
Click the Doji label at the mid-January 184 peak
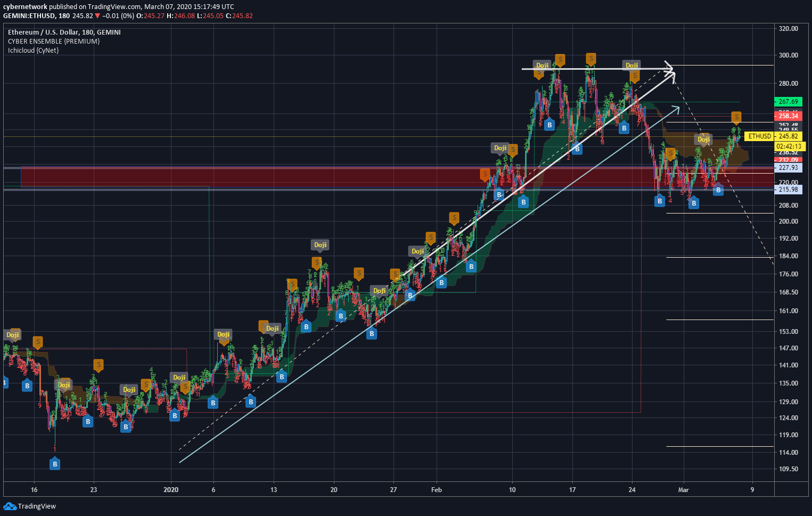coord(320,245)
